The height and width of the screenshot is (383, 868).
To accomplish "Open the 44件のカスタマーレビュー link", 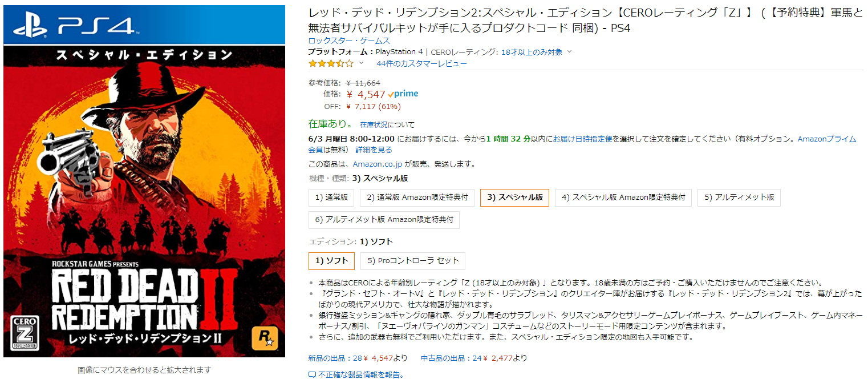I will (421, 63).
